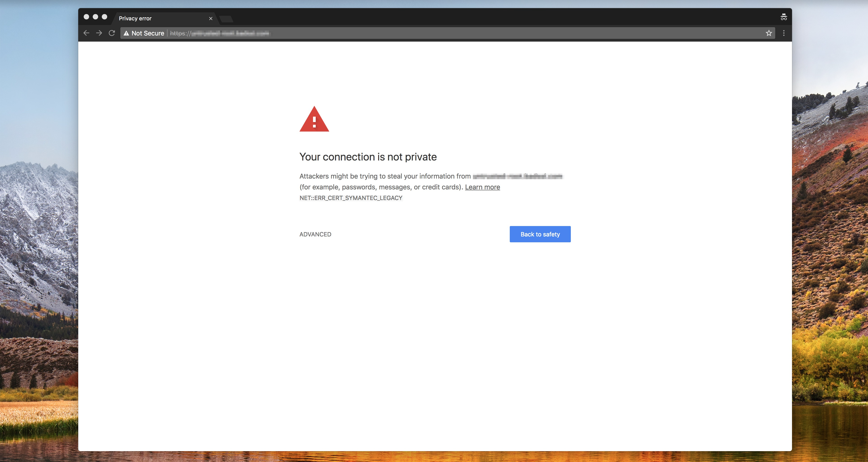Reload the page with the refresh icon
Image resolution: width=868 pixels, height=462 pixels.
112,33
